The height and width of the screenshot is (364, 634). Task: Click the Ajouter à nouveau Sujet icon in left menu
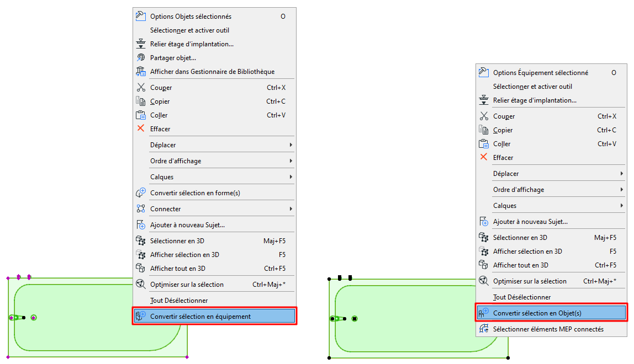pos(141,224)
